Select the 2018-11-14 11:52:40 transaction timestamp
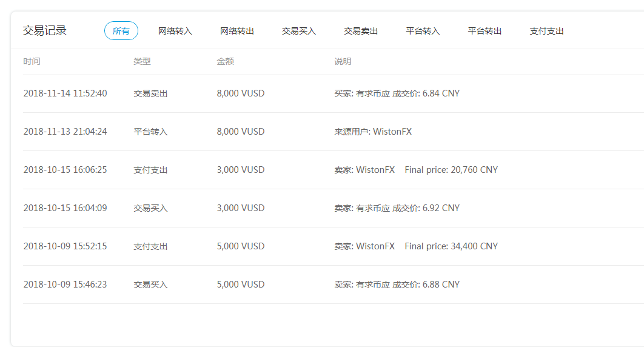 pyautogui.click(x=65, y=93)
